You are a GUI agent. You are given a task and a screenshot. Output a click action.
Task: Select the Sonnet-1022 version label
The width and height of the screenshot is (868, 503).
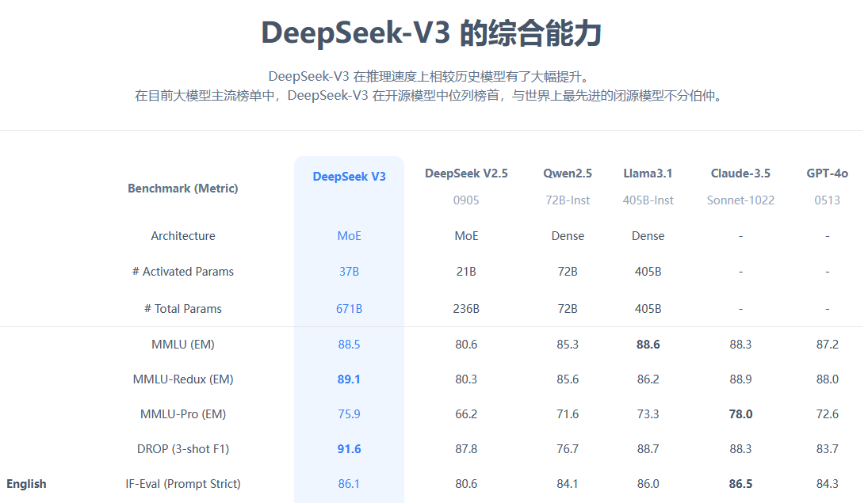pyautogui.click(x=740, y=200)
